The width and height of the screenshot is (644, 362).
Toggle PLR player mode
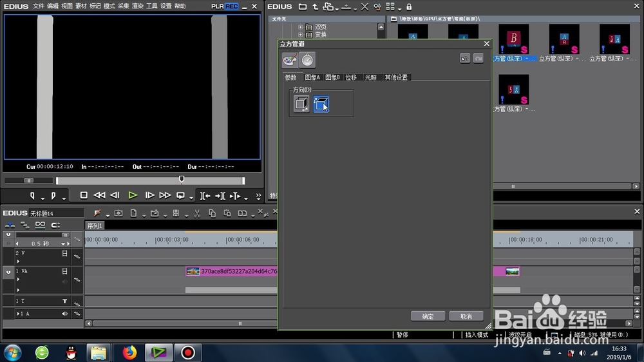click(x=217, y=6)
